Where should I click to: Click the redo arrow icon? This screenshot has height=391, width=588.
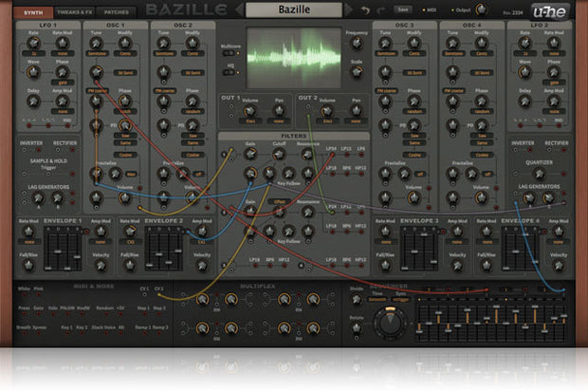381,10
